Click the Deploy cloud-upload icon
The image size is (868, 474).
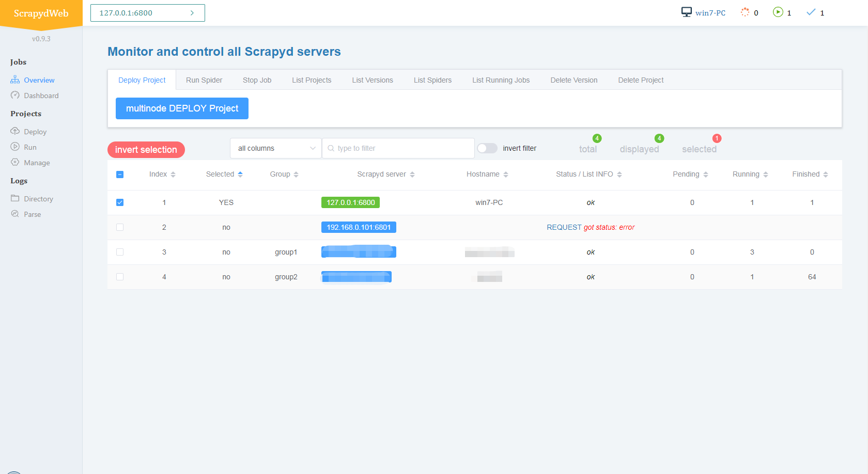pos(15,131)
